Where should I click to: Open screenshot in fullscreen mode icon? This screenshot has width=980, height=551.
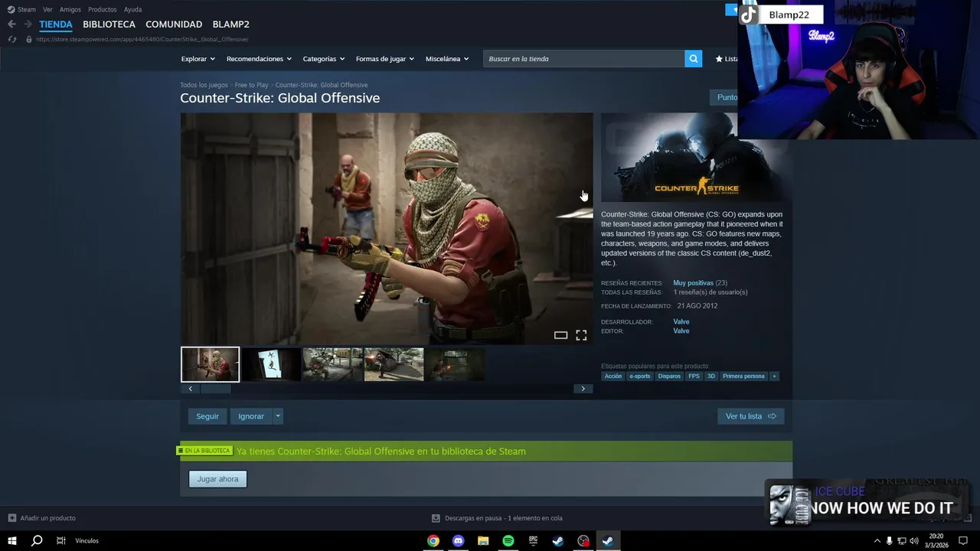pyautogui.click(x=581, y=335)
